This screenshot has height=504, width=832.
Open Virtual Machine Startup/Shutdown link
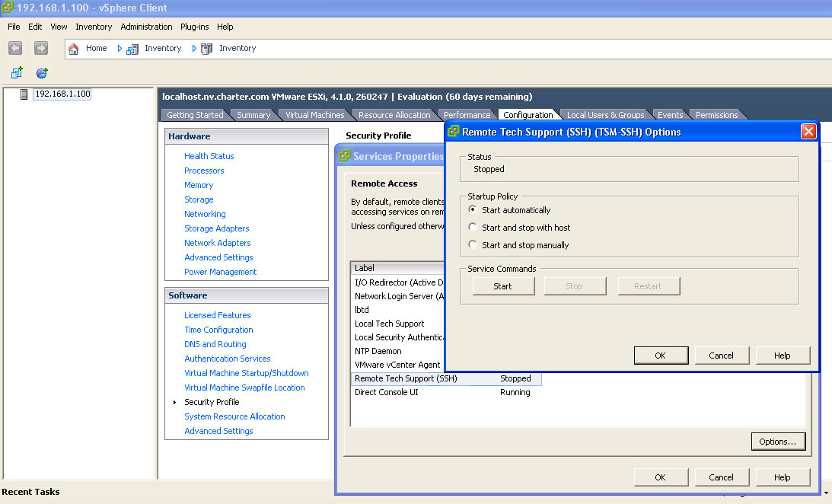pyautogui.click(x=246, y=373)
